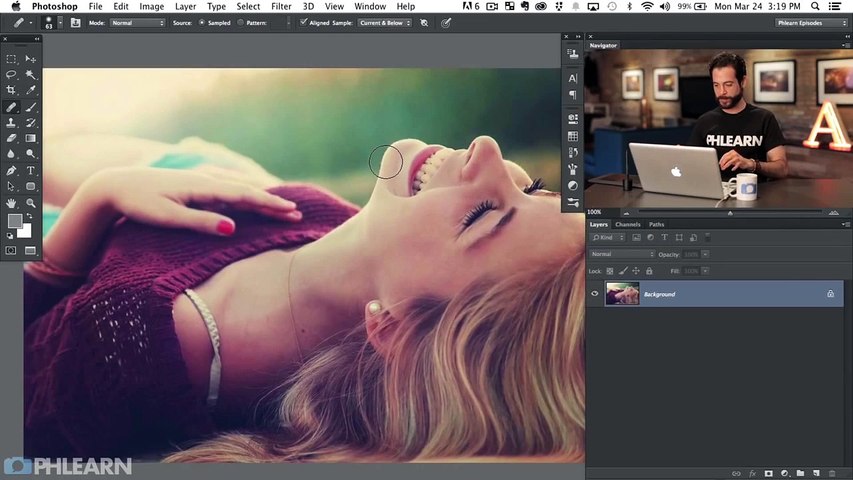Switch to the Channels tab
Screen dimensions: 853x480
click(627, 224)
